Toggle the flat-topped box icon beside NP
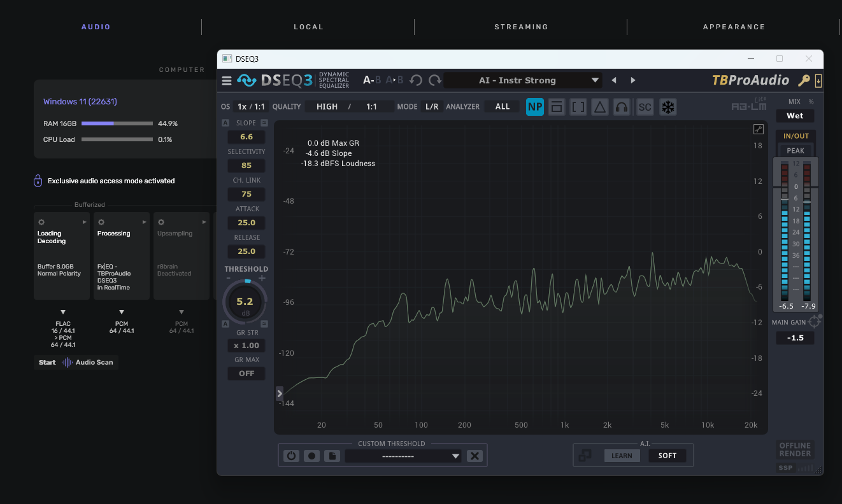Viewport: 842px width, 504px height. coord(556,107)
